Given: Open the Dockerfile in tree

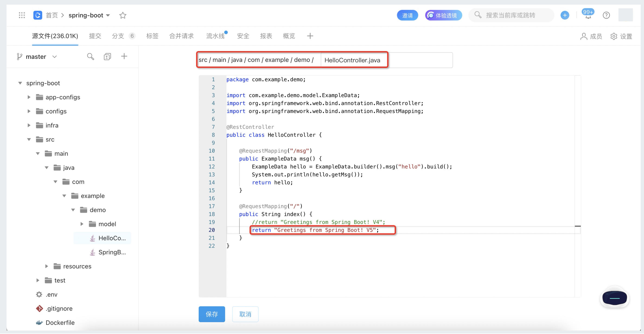Looking at the screenshot, I should point(55,323).
